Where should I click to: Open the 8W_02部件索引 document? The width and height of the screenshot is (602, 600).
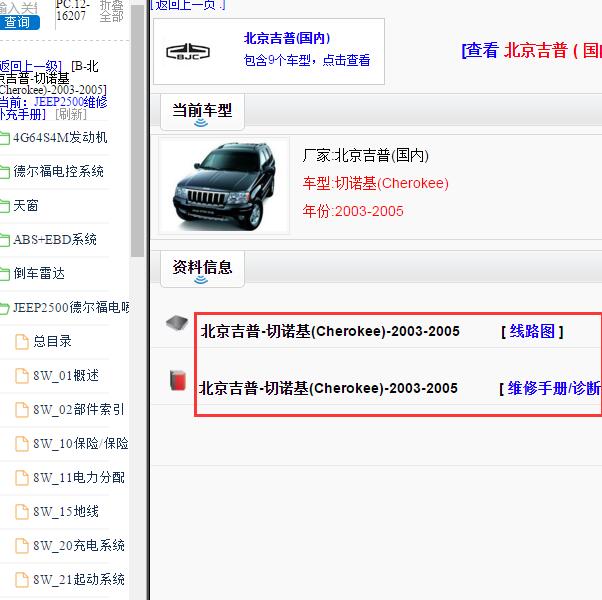click(78, 409)
